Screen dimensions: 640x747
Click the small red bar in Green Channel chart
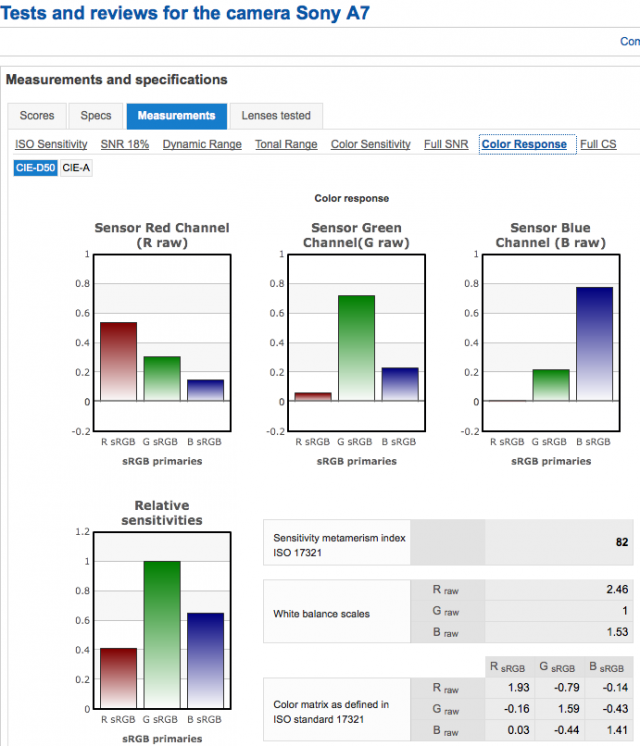(x=313, y=397)
